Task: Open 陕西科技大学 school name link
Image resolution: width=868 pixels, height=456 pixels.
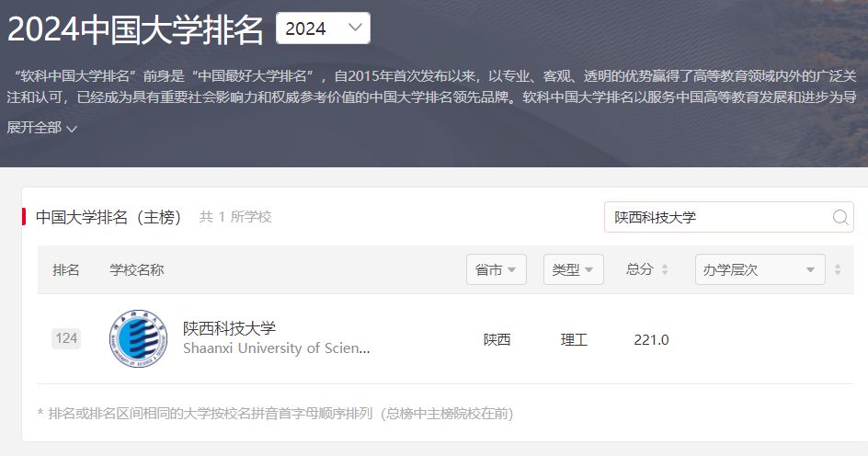Action: pyautogui.click(x=229, y=328)
